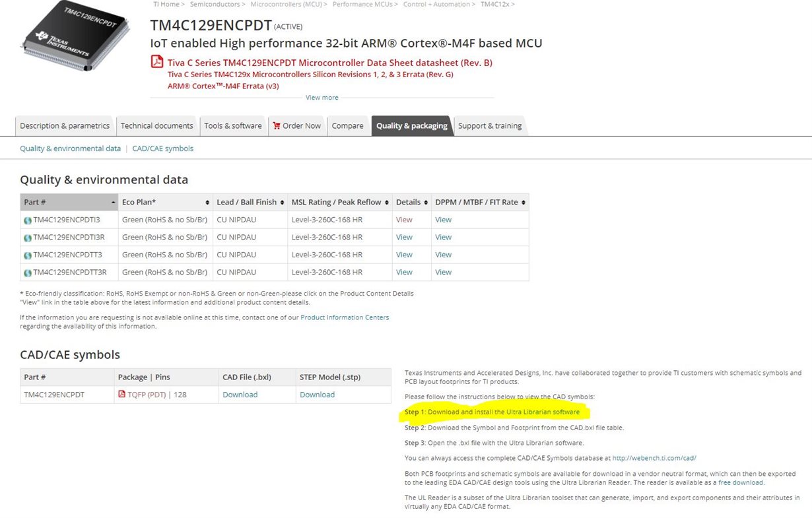Click the green globe icon next to TM4C129ENCPDTT3R

point(28,273)
